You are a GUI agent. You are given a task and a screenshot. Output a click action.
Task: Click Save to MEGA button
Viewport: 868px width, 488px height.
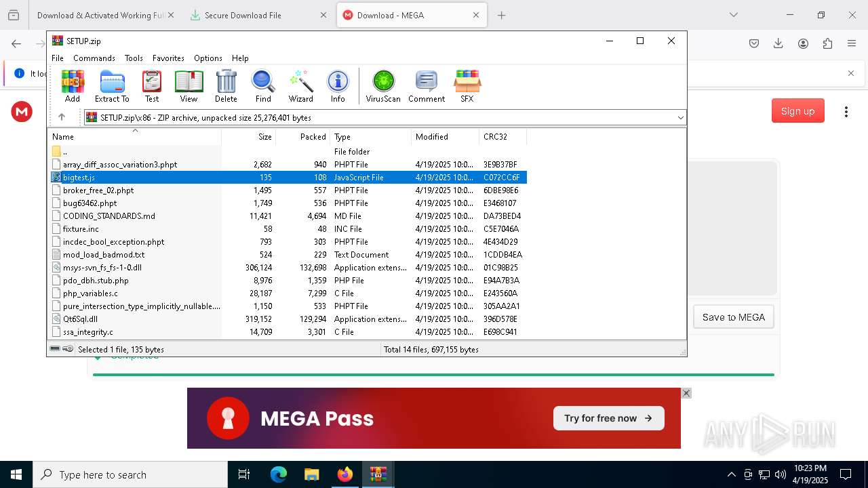(733, 317)
